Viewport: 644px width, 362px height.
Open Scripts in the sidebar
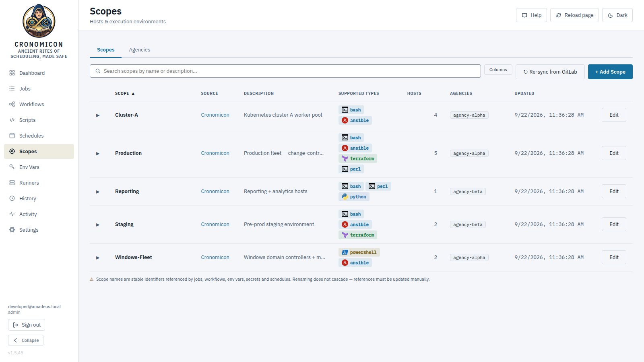39,120
